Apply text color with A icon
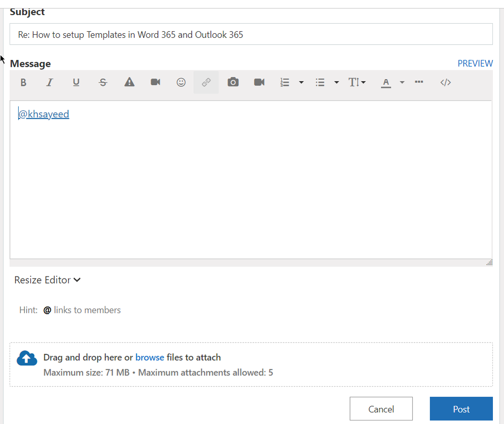504x424 pixels. pos(386,83)
